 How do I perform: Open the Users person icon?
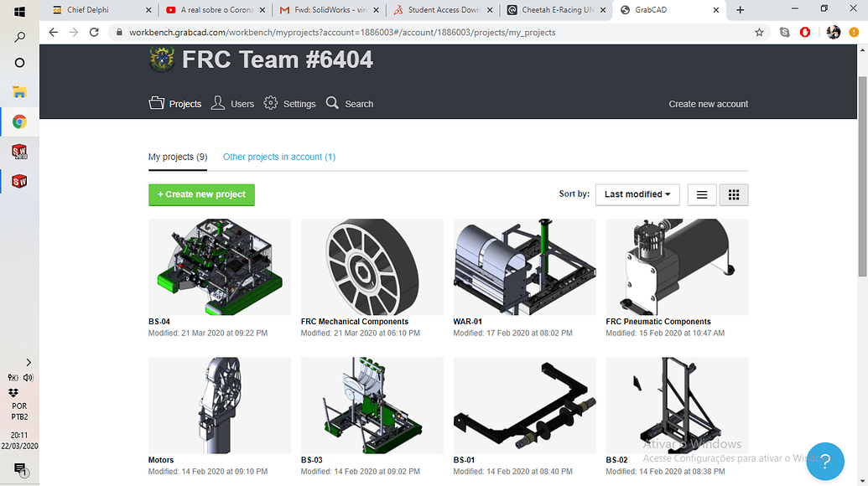[217, 103]
